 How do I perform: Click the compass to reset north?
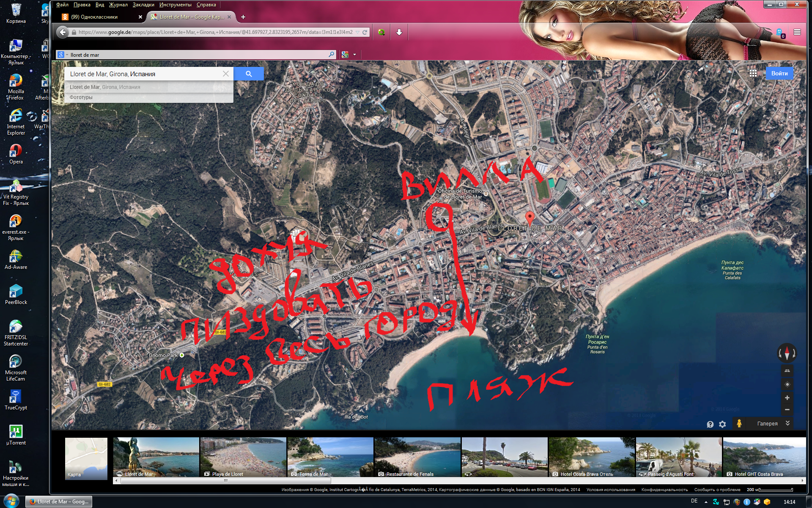point(787,353)
